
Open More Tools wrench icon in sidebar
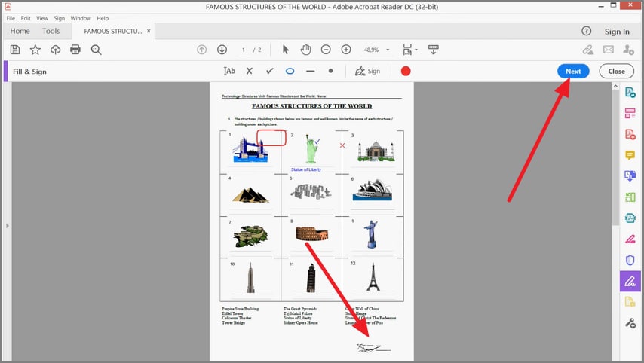pos(630,323)
